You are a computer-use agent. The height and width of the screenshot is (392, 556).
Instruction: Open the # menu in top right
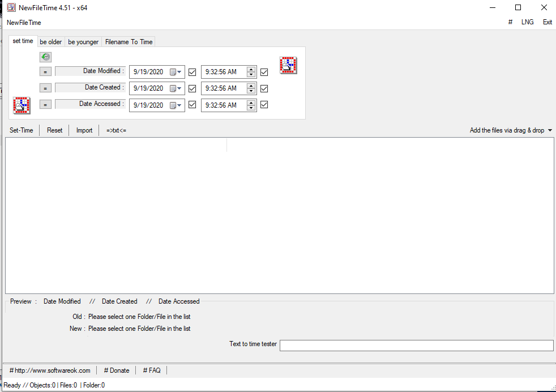510,22
